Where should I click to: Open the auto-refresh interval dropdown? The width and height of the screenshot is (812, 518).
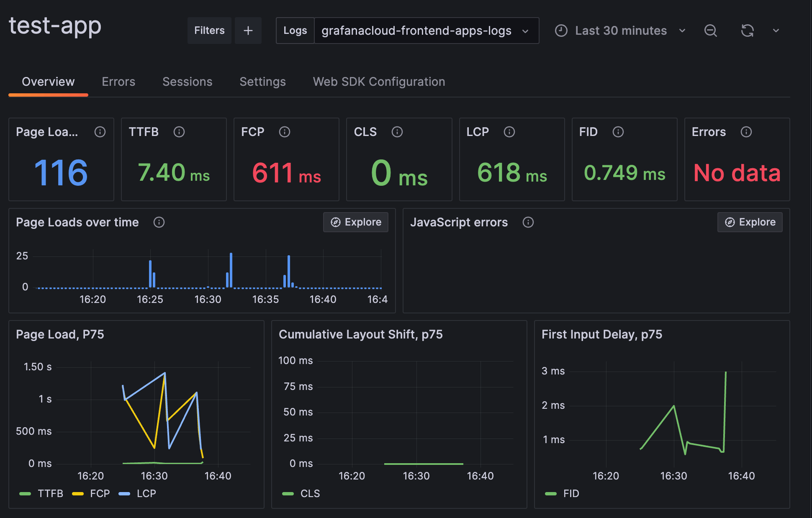(776, 31)
